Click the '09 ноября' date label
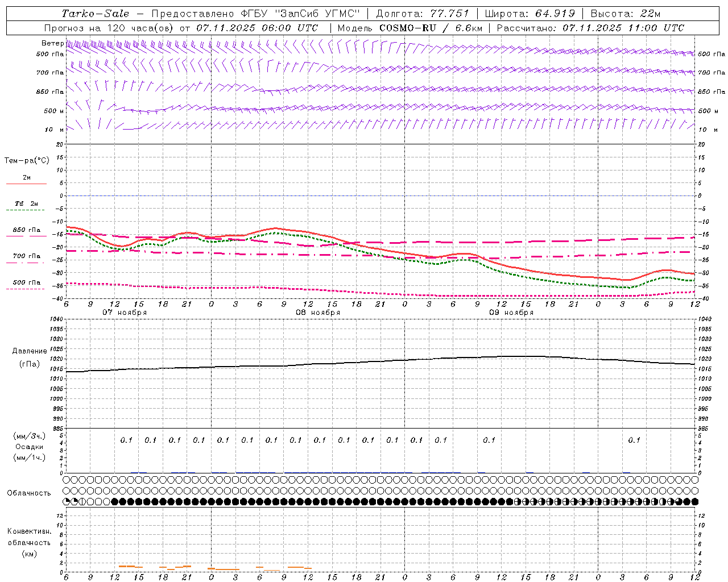This screenshot has height=582, width=728. (x=511, y=313)
